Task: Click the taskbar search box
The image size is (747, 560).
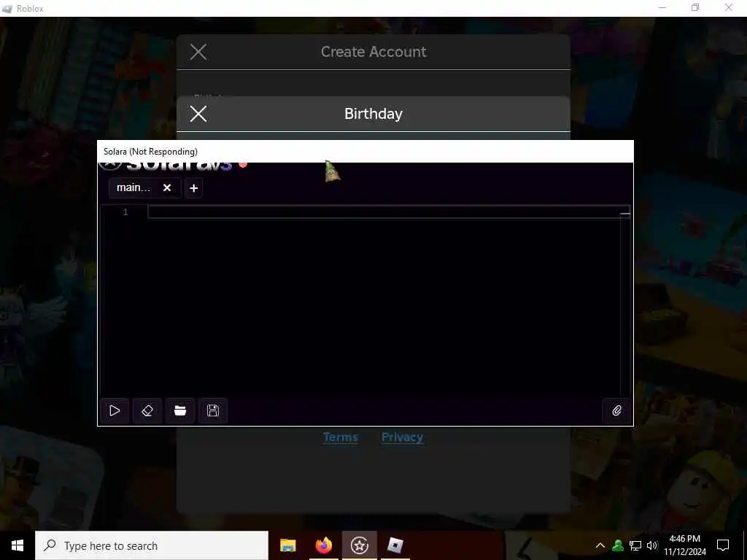Action: click(152, 545)
